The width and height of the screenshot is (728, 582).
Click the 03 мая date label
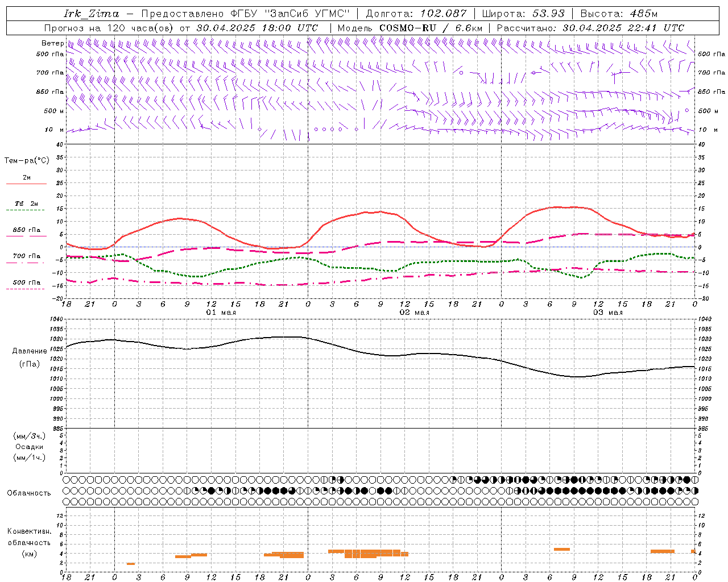click(607, 313)
